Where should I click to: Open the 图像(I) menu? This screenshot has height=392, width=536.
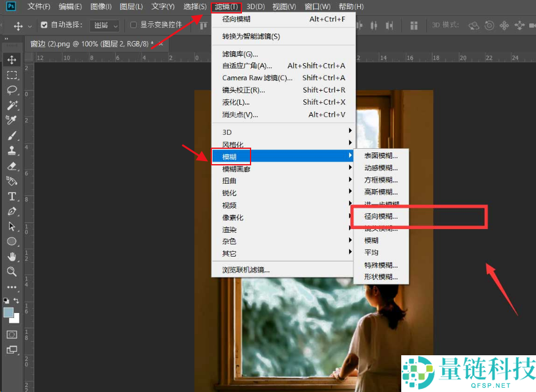pyautogui.click(x=100, y=7)
